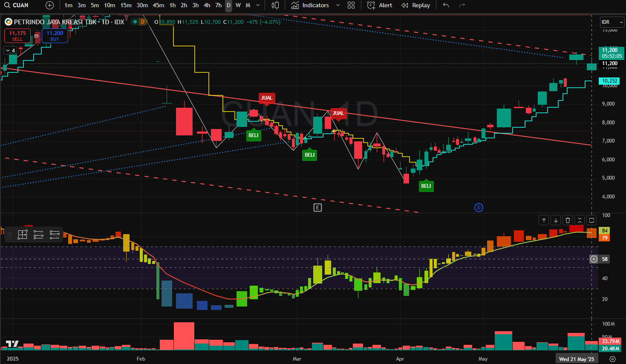Create a new Alert
626x364 pixels.
click(380, 5)
